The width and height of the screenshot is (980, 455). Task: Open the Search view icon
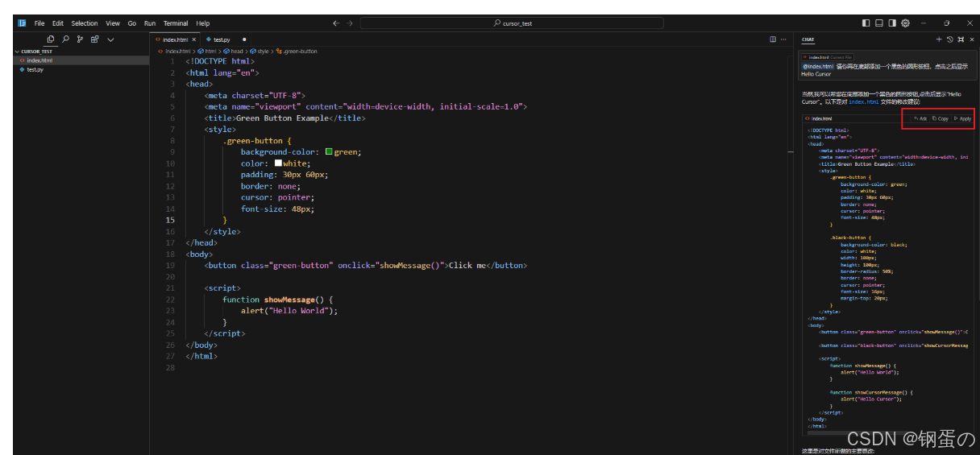[x=65, y=39]
